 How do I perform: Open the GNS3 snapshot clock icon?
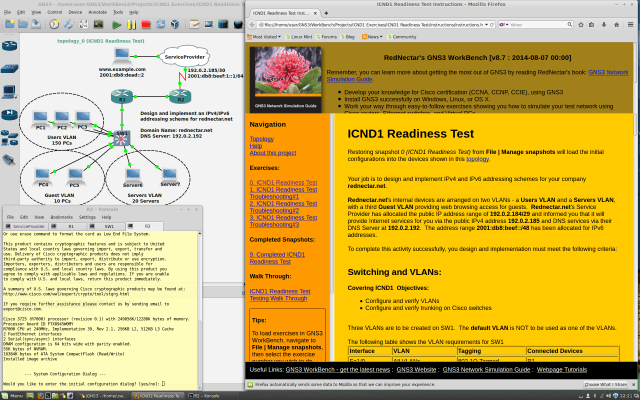point(54,24)
